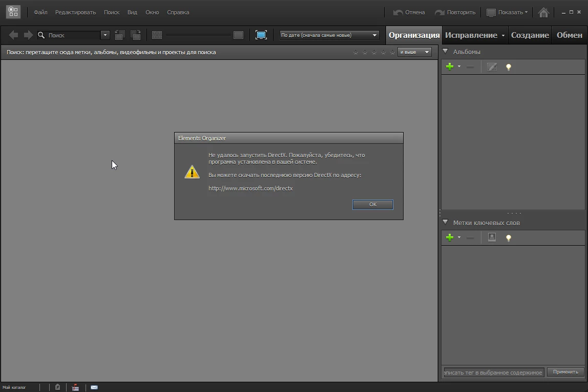The height and width of the screenshot is (392, 588).
Task: Click Отмена undo button
Action: click(409, 12)
